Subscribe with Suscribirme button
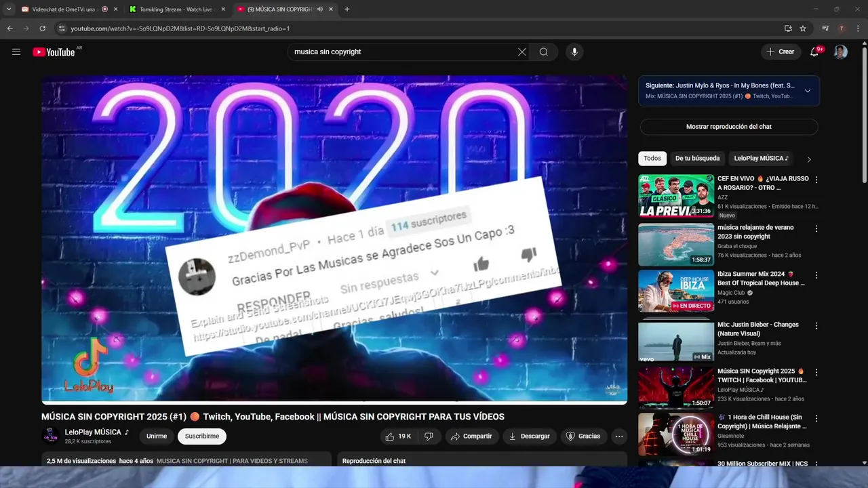The height and width of the screenshot is (488, 868). pyautogui.click(x=202, y=436)
